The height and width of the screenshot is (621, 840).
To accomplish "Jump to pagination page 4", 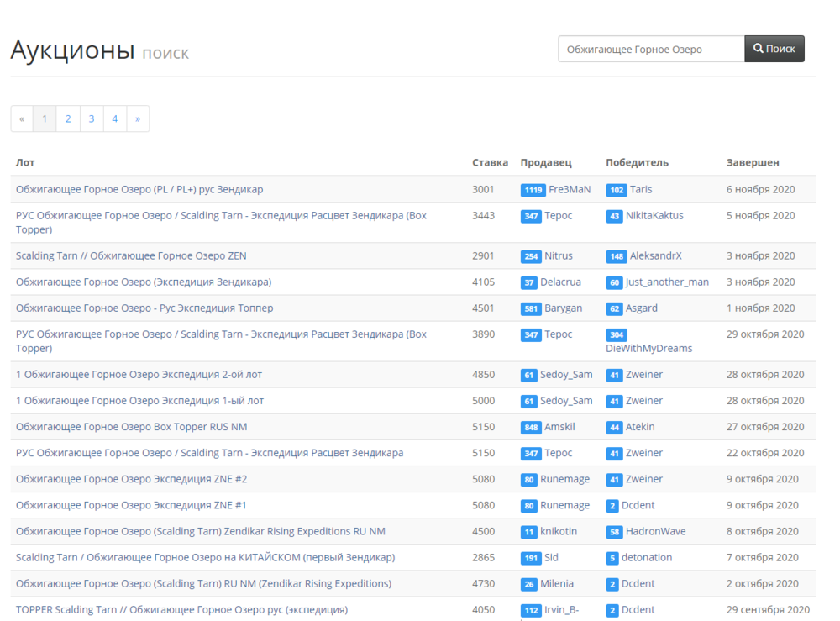I will [115, 118].
